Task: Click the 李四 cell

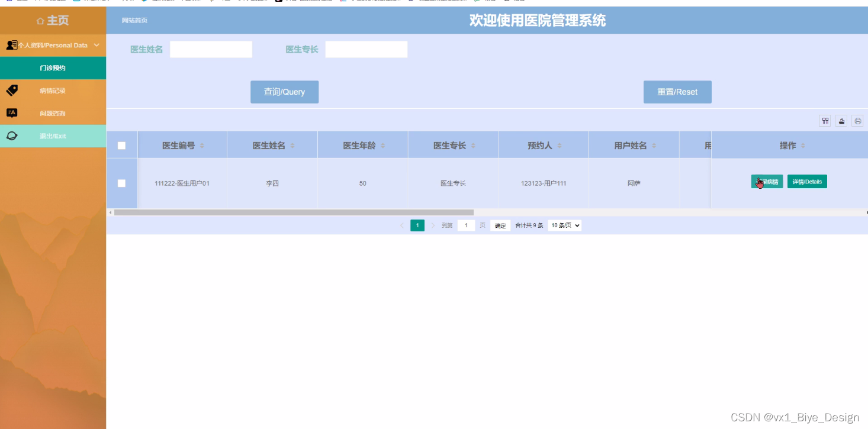Action: 272,183
